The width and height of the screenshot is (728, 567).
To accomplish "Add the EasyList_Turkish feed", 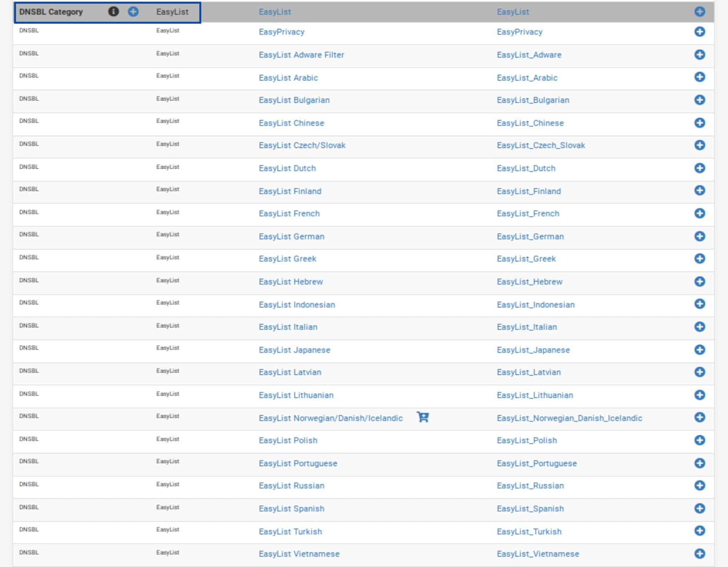I will pos(699,531).
